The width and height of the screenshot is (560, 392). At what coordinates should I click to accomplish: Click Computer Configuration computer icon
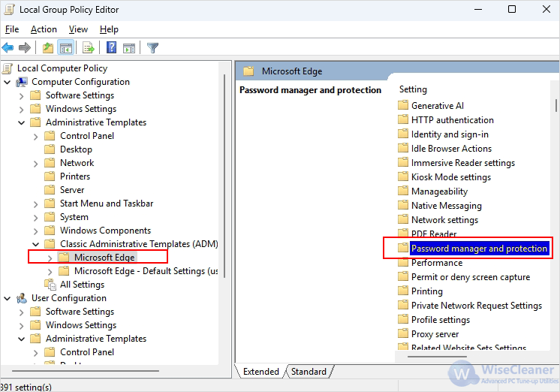[x=22, y=82]
